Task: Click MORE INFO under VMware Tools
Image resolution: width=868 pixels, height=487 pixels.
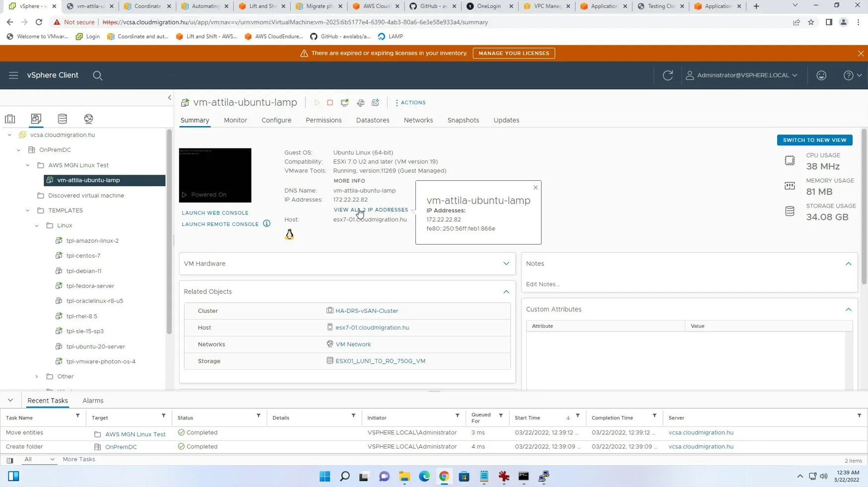Action: (349, 181)
